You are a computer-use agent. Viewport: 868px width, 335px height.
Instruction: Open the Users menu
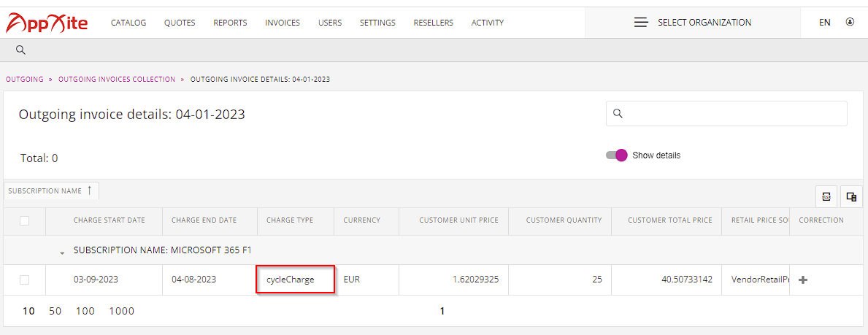click(330, 23)
